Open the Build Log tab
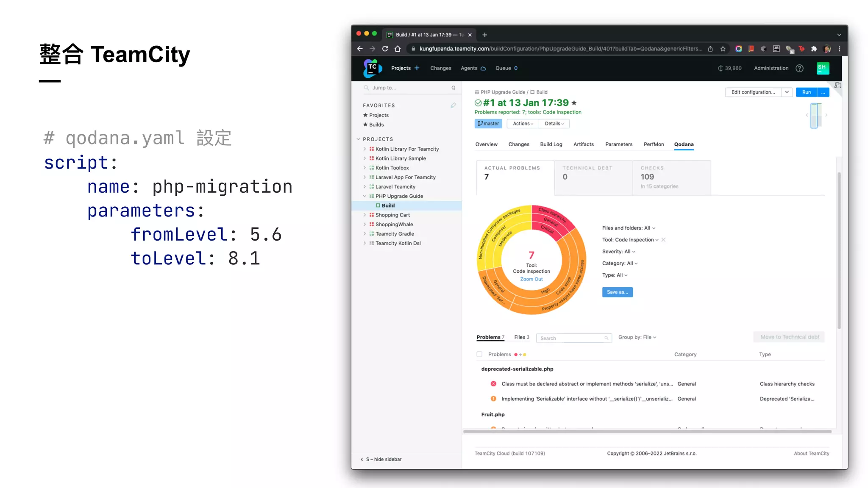The height and width of the screenshot is (488, 868). point(551,144)
